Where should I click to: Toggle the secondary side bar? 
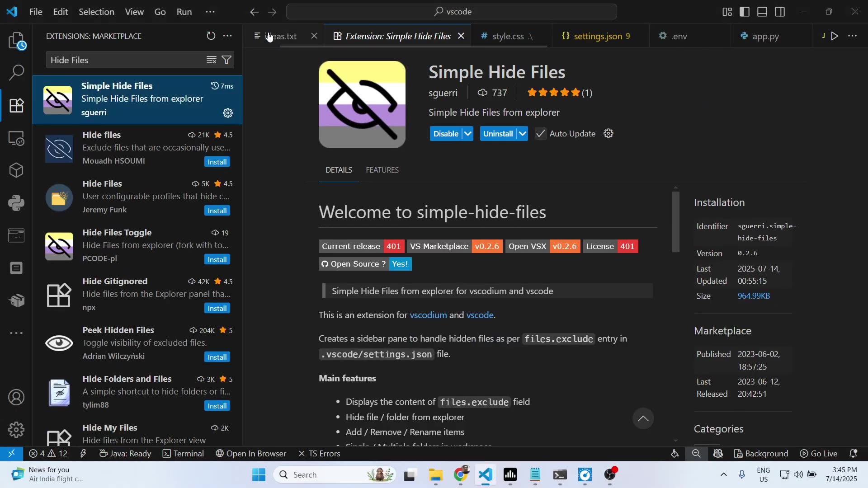pyautogui.click(x=780, y=12)
